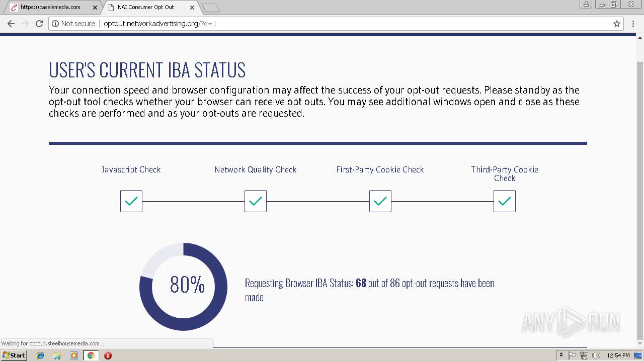Open the Chrome three-dot menu
This screenshot has height=362, width=644.
(633, 24)
